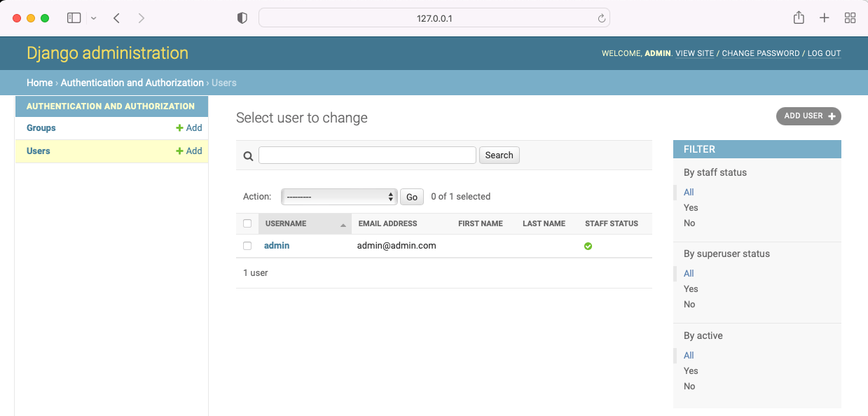
Task: Select Users in the sidebar
Action: tap(39, 151)
